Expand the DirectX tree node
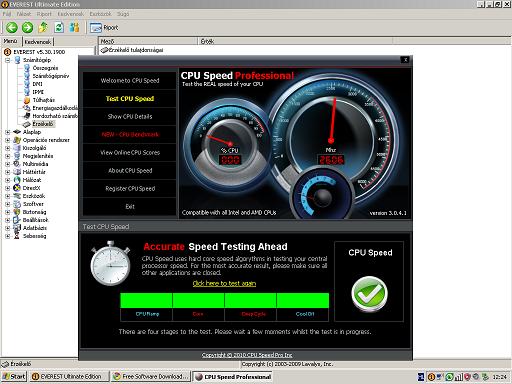Viewport: 512px width, 384px height. (x=8, y=188)
